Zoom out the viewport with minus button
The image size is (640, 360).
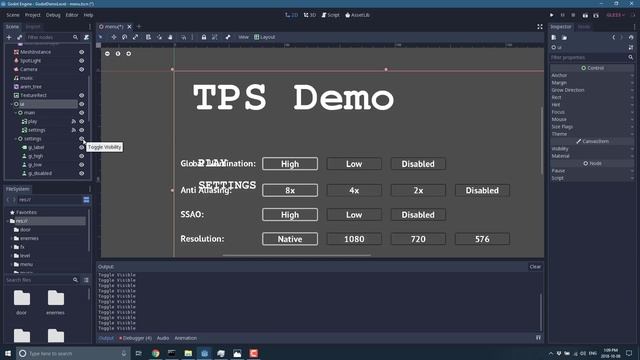107,53
